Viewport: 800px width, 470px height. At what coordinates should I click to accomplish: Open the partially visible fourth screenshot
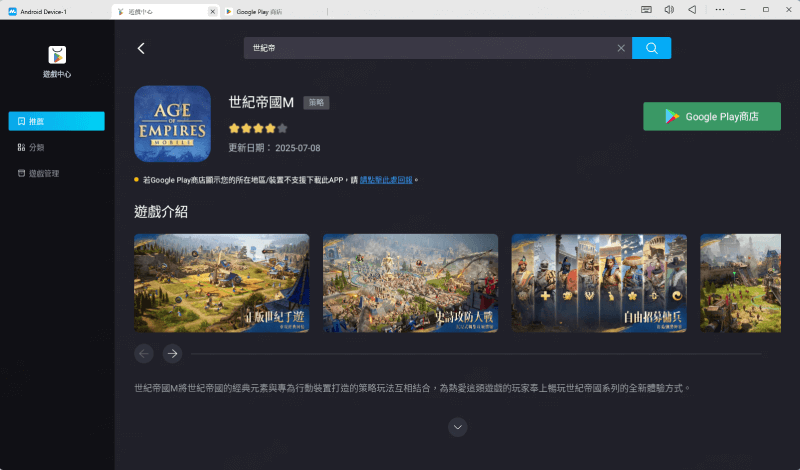click(x=740, y=283)
